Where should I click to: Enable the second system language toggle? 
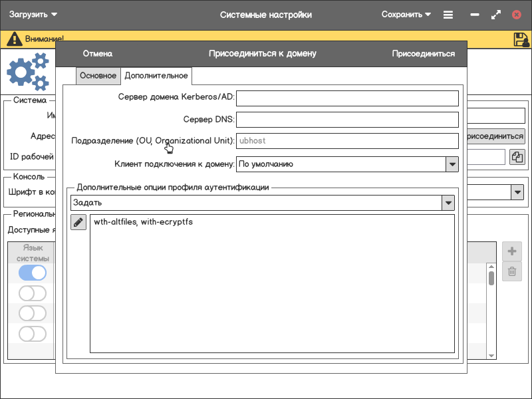click(33, 293)
